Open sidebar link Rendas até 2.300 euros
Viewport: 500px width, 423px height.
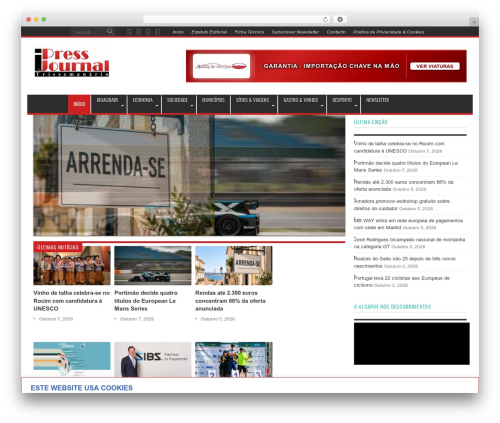(403, 185)
